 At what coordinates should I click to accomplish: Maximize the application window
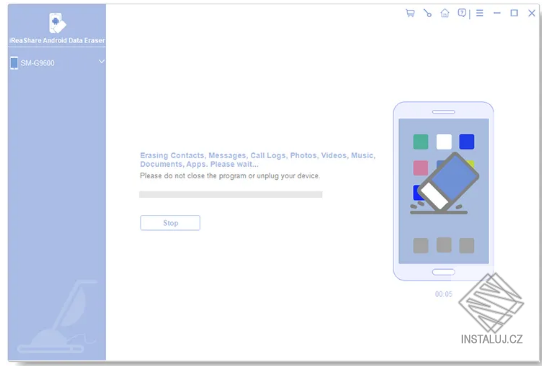click(x=514, y=13)
